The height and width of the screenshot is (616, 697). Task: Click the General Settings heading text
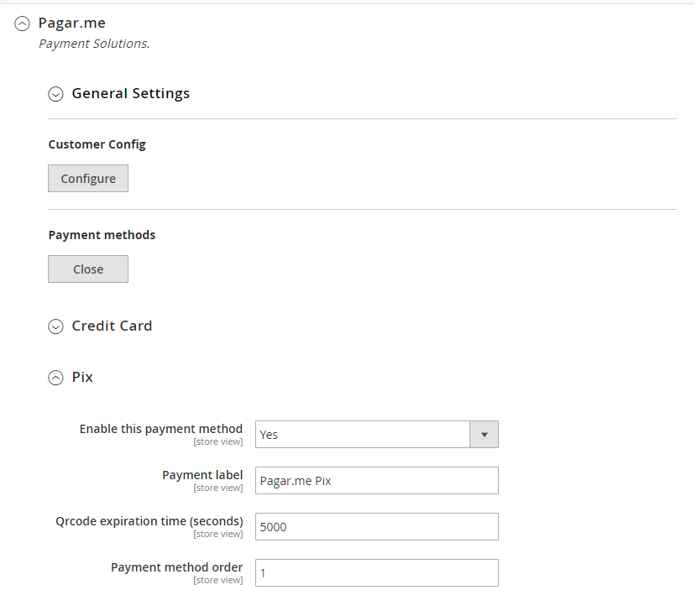pyautogui.click(x=131, y=94)
